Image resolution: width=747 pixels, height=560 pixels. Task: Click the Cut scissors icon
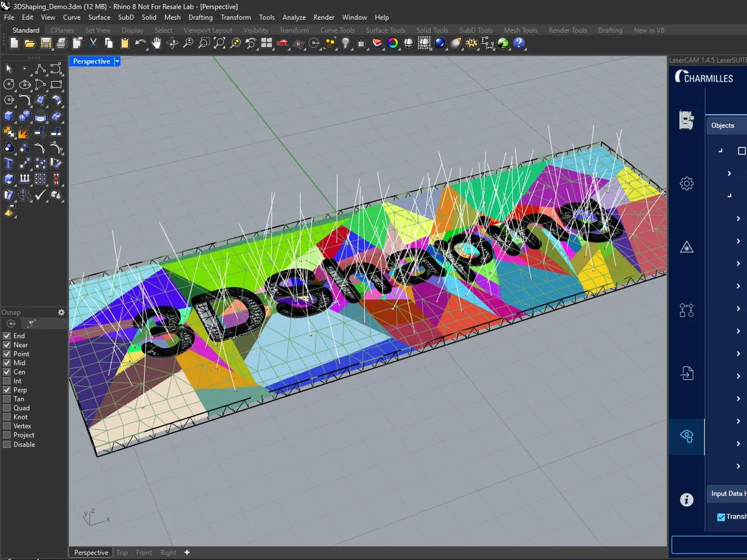[93, 43]
